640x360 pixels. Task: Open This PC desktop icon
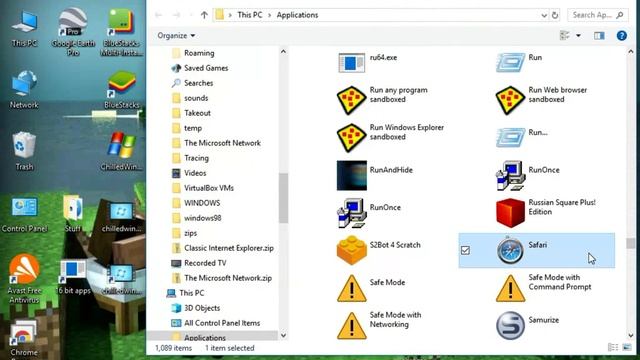(24, 28)
